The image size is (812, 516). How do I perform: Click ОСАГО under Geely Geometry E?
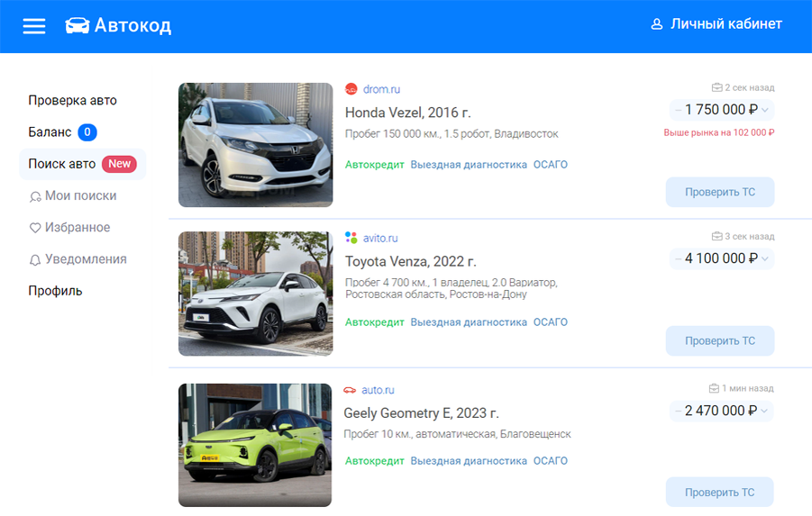pyautogui.click(x=551, y=461)
